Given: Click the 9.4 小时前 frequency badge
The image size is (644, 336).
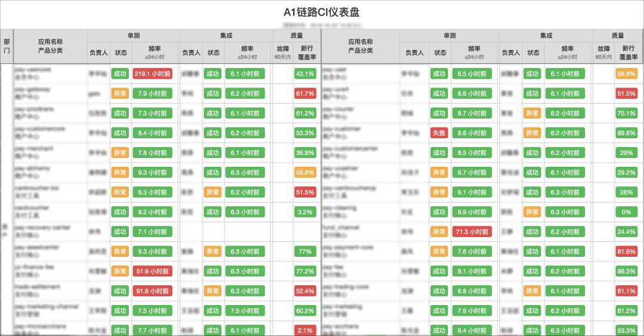Looking at the screenshot, I should click(x=472, y=330).
